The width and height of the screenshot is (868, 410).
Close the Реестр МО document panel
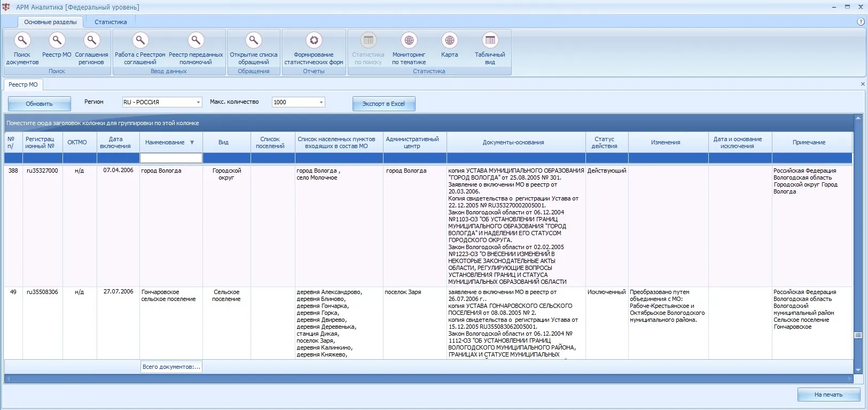[863, 84]
